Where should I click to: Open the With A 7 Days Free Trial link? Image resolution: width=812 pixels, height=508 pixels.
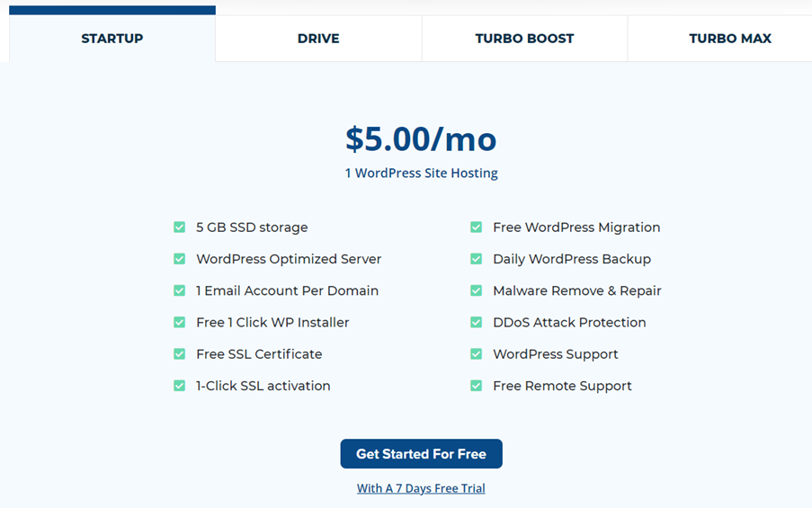(x=421, y=488)
